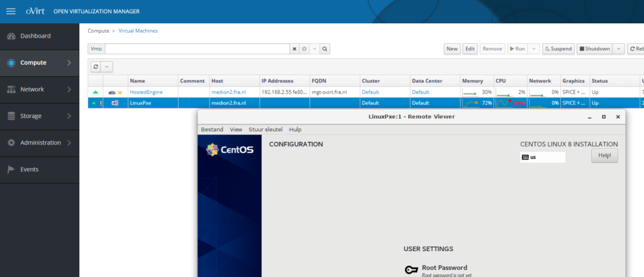Screen dimensions: 644x277
Task: Click the Events flag icon
Action: click(x=11, y=169)
